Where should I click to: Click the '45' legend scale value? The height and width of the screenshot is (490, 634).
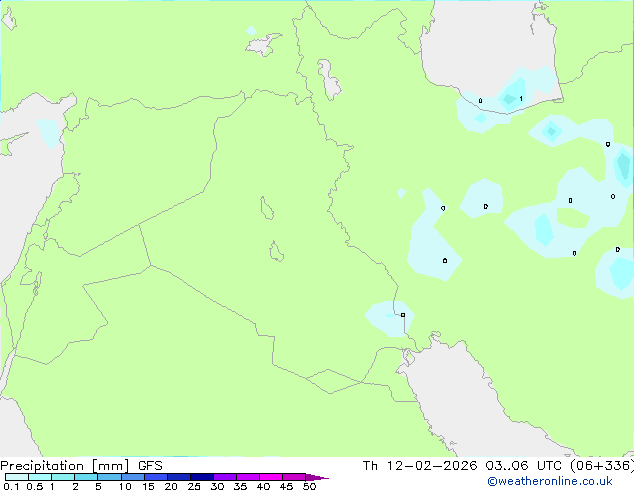(286, 486)
